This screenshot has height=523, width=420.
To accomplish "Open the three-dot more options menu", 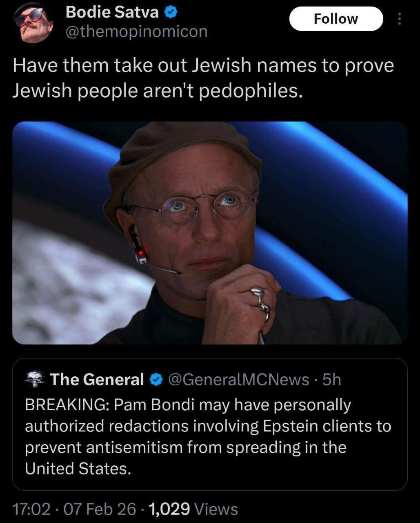I will (399, 19).
